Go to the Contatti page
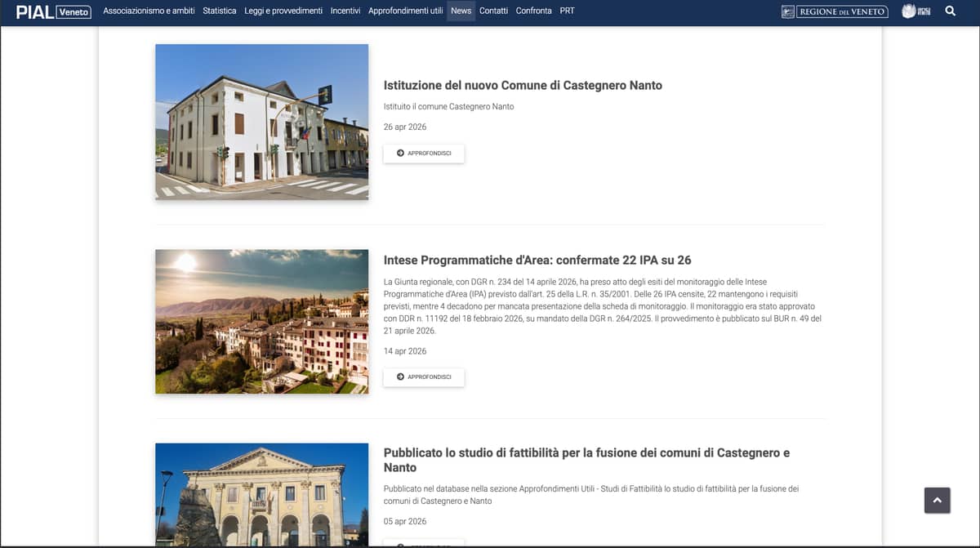 click(494, 11)
